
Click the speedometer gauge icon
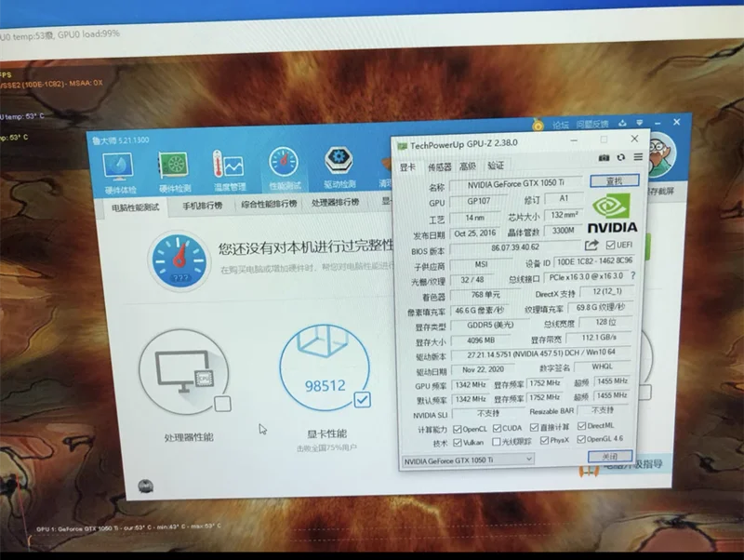[179, 261]
